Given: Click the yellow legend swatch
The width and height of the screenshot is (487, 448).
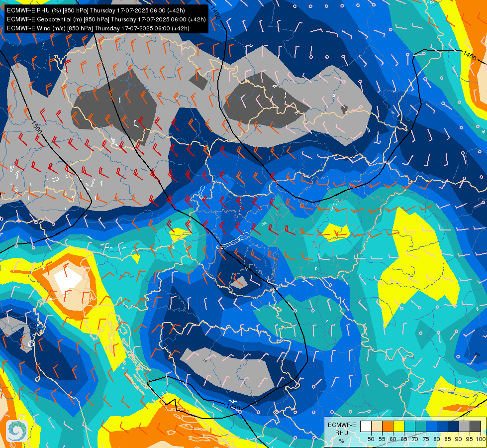Looking at the screenshot, I should (399, 426).
